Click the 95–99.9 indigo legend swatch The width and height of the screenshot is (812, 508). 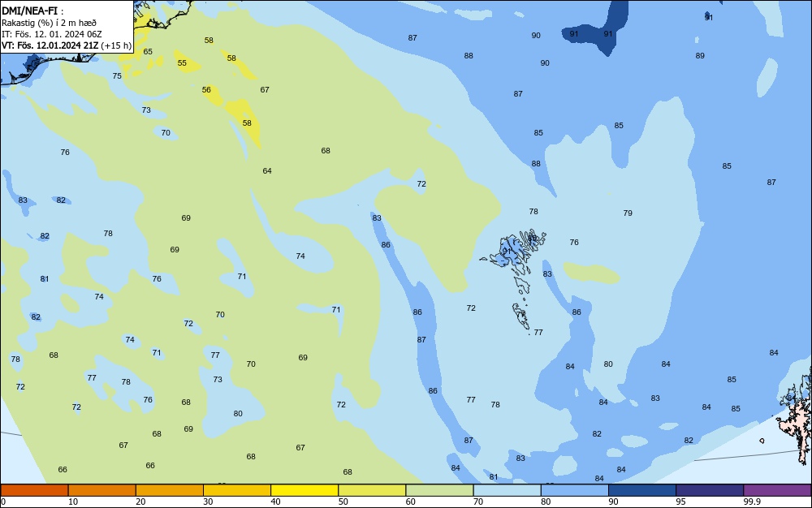tap(710, 490)
